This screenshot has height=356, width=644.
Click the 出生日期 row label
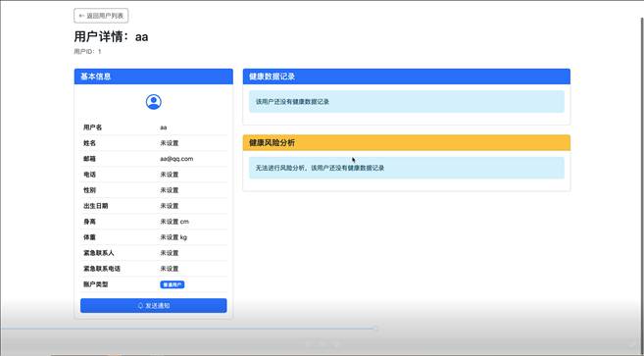pyautogui.click(x=96, y=206)
